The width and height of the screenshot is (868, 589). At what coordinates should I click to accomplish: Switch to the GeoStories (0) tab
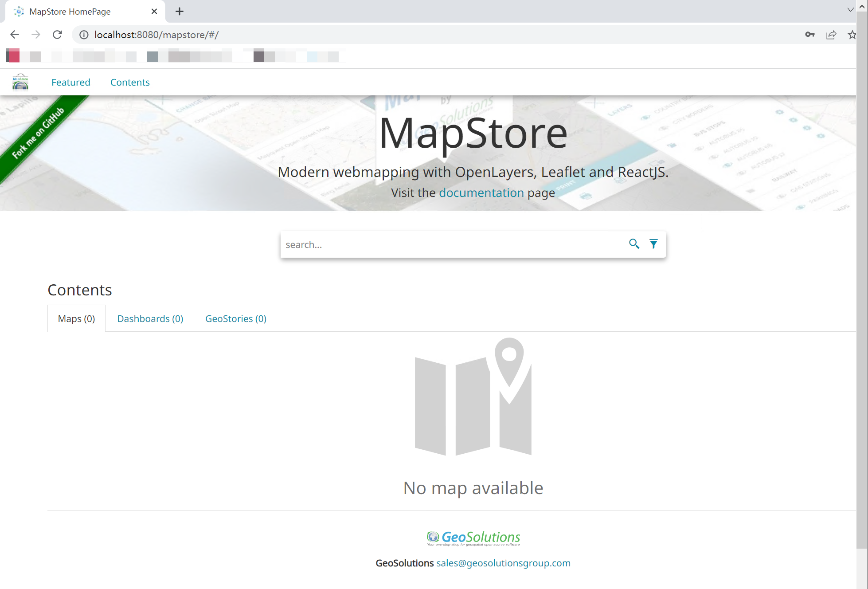(235, 318)
